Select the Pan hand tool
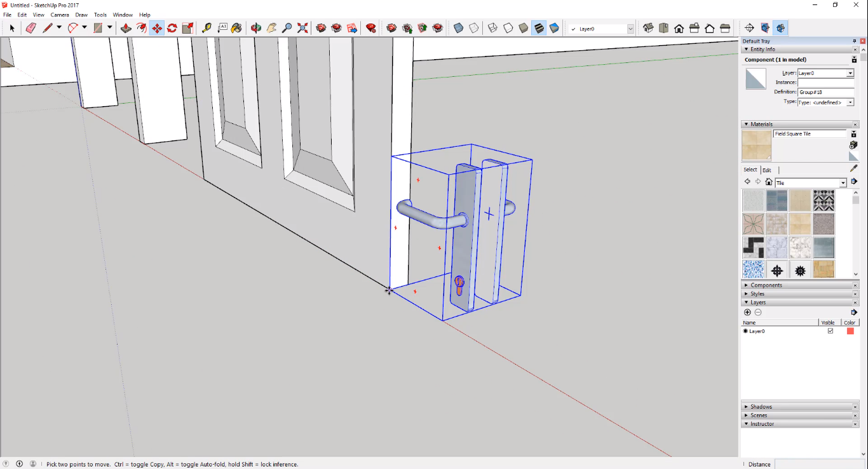Screen dimensions: 868x469 click(x=271, y=28)
